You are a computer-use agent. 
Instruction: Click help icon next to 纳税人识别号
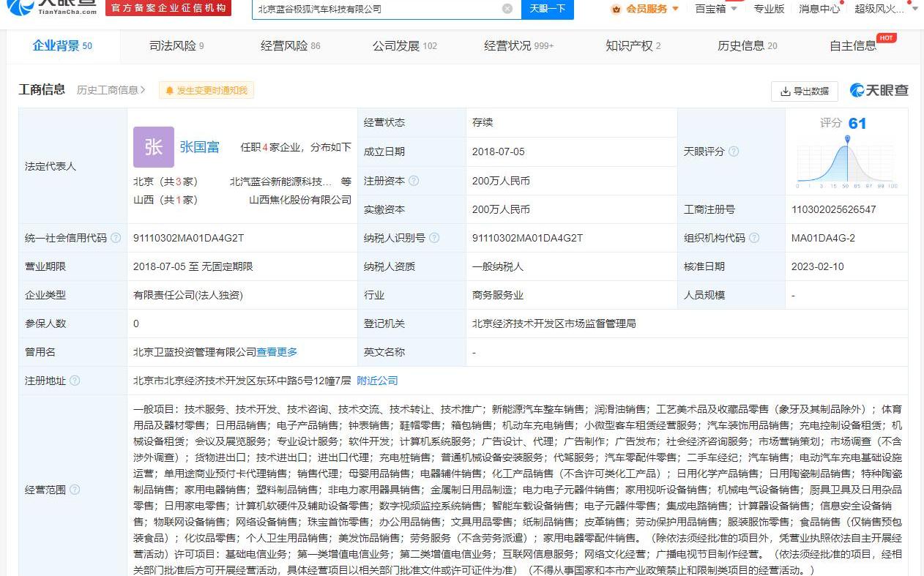coord(434,238)
